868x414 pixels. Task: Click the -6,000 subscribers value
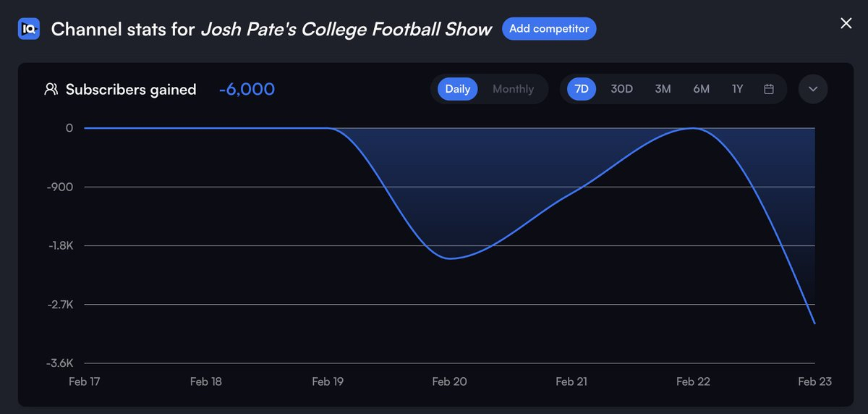point(247,89)
